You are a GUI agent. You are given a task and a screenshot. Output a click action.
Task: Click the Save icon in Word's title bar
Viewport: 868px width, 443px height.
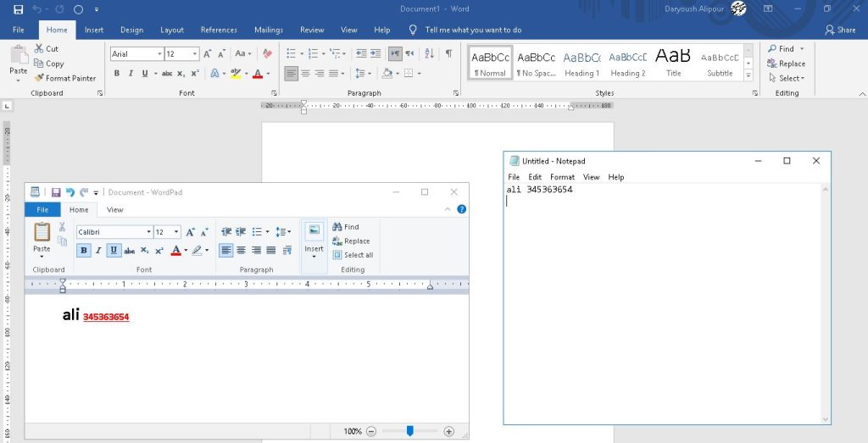[18, 9]
